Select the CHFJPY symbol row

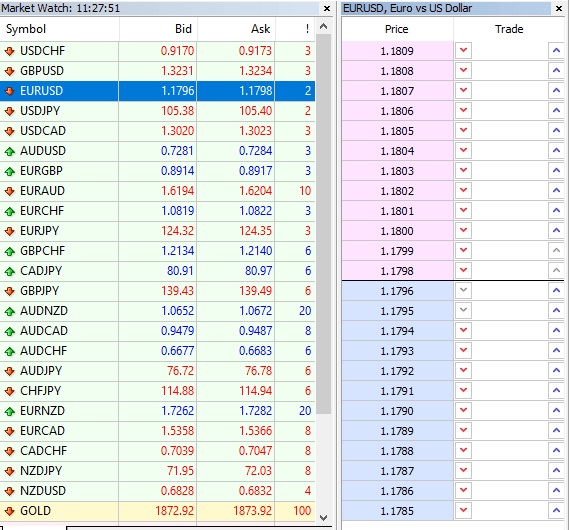click(x=157, y=391)
